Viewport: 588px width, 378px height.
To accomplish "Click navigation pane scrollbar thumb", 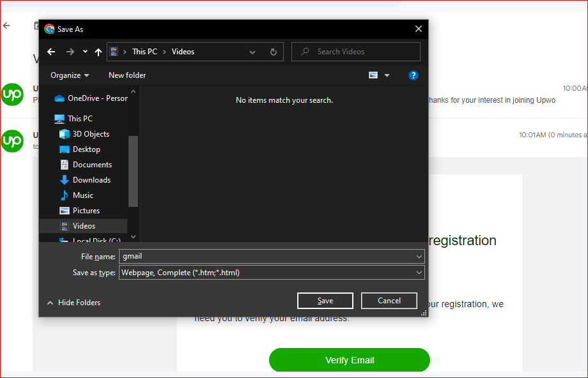I will click(x=133, y=171).
